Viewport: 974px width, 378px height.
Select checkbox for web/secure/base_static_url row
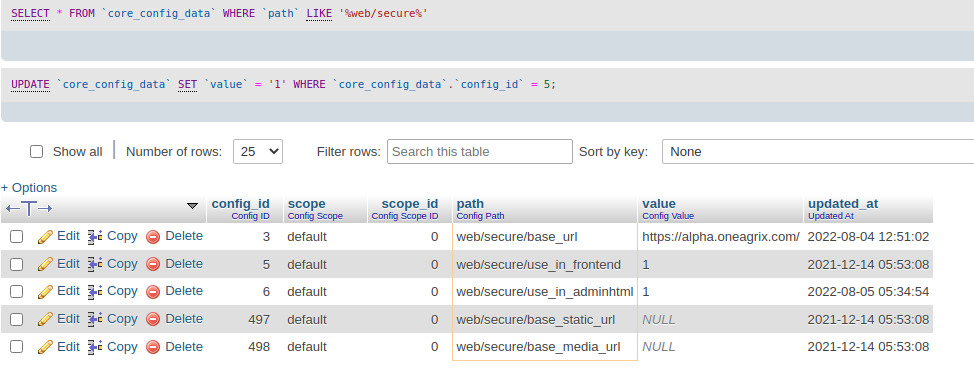coord(17,319)
